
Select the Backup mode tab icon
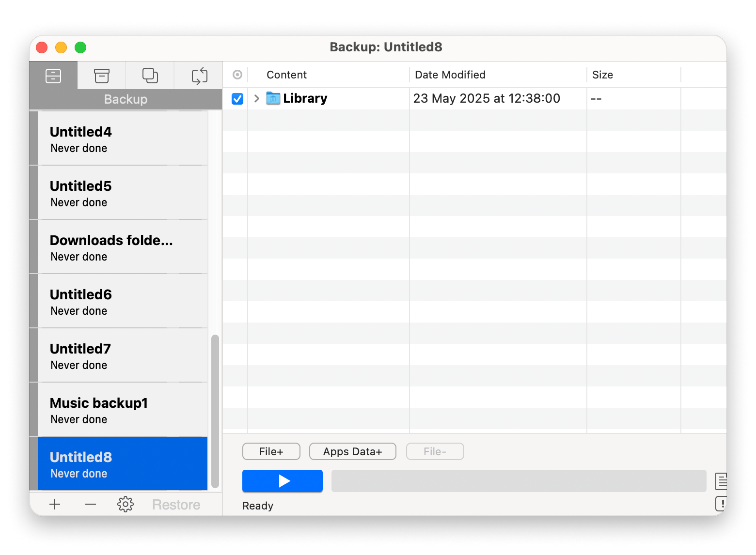53,76
